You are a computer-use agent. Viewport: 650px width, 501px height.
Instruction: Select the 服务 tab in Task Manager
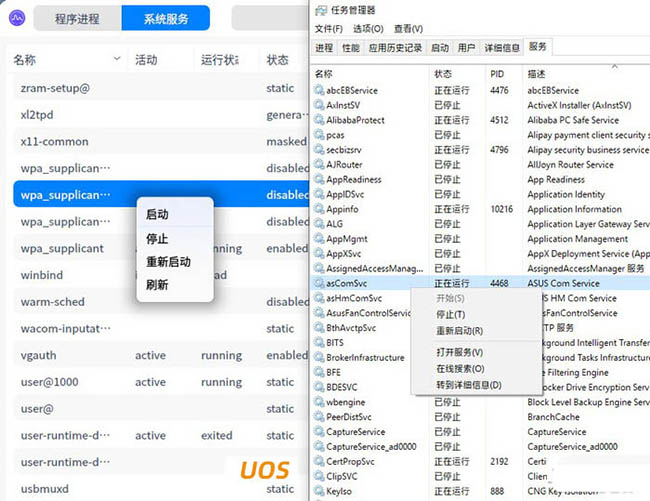[x=538, y=46]
